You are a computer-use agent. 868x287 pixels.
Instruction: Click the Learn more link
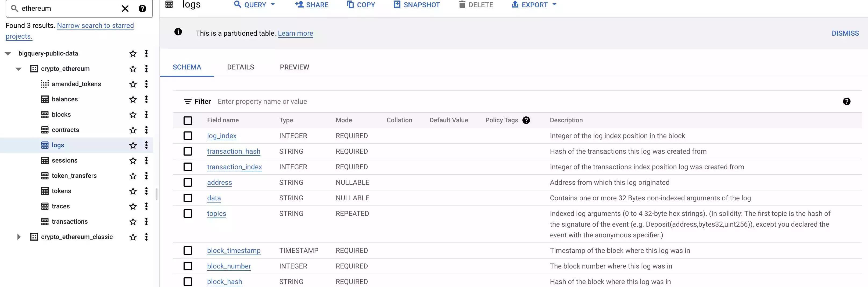(x=295, y=33)
